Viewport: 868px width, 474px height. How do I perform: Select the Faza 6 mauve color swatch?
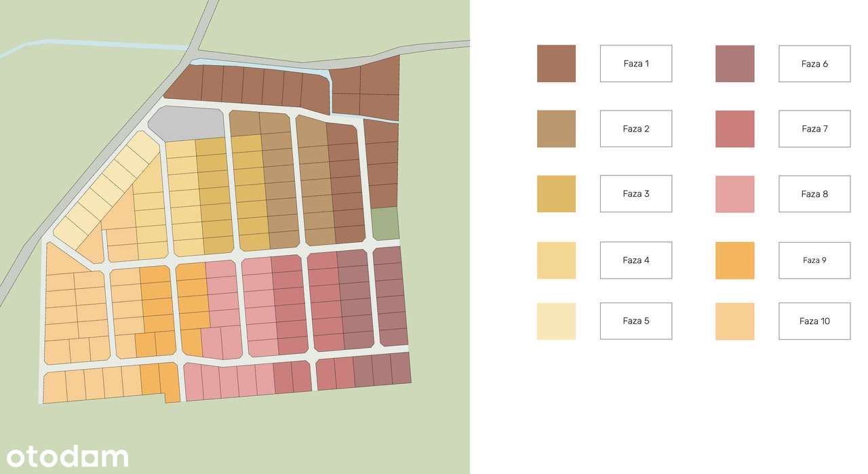(x=734, y=64)
